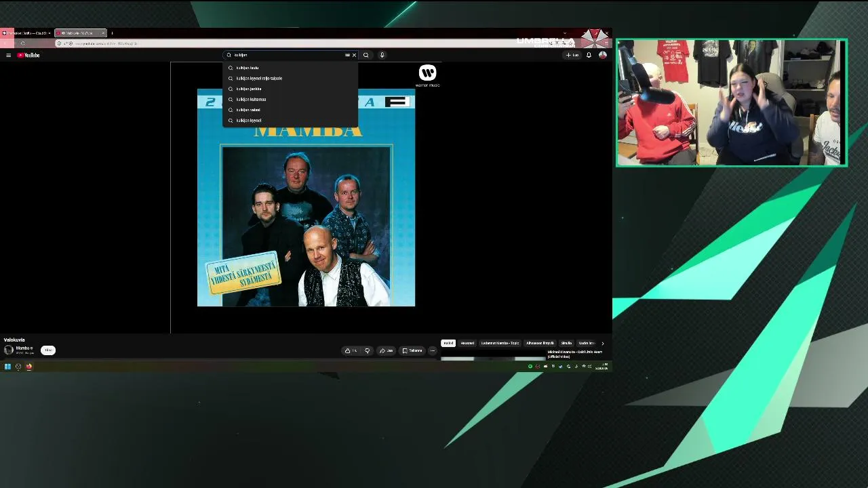The image size is (868, 488).
Task: Reload the page in browser toolbar
Action: pos(22,43)
